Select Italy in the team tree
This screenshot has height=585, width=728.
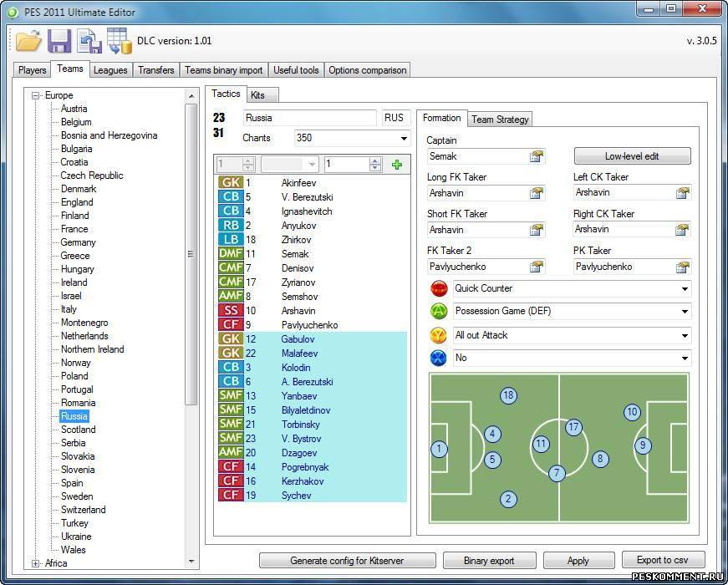tap(69, 309)
